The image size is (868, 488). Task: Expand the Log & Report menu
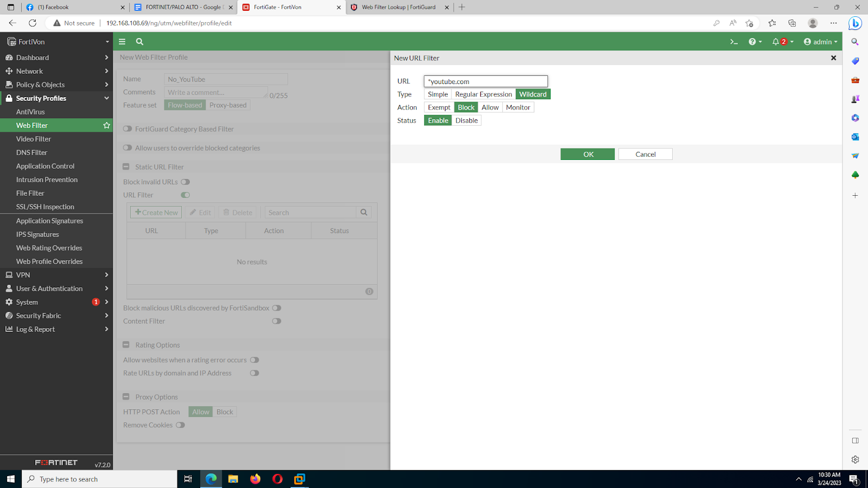click(x=56, y=329)
